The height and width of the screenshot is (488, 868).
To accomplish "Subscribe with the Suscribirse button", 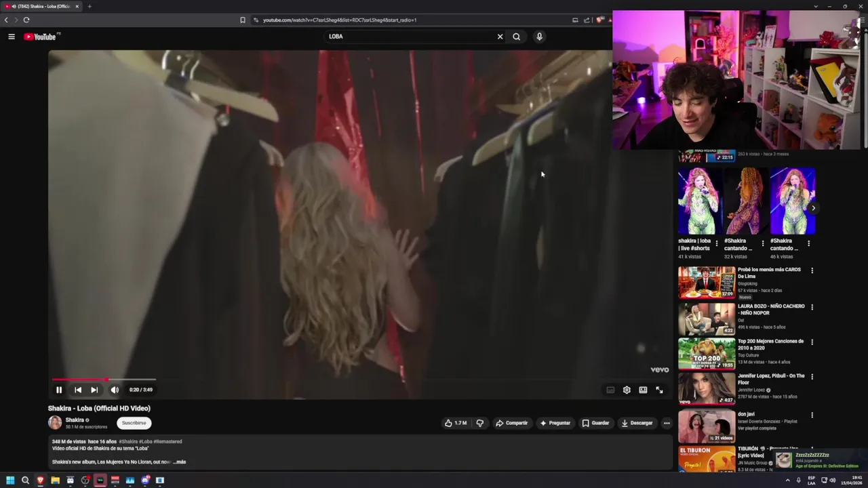I will [134, 423].
